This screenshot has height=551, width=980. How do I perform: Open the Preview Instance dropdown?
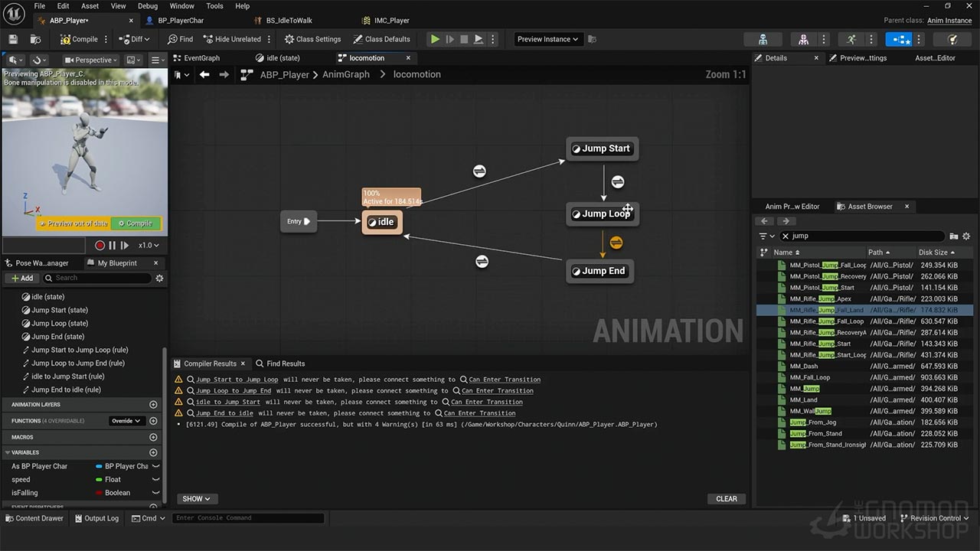pyautogui.click(x=547, y=39)
